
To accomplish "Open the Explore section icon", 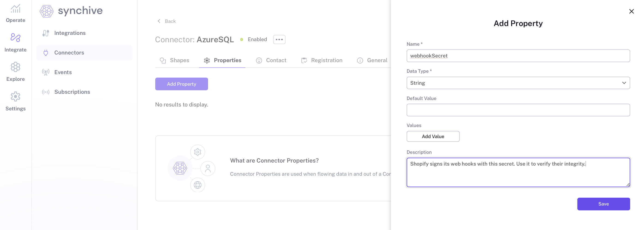I will (x=15, y=67).
